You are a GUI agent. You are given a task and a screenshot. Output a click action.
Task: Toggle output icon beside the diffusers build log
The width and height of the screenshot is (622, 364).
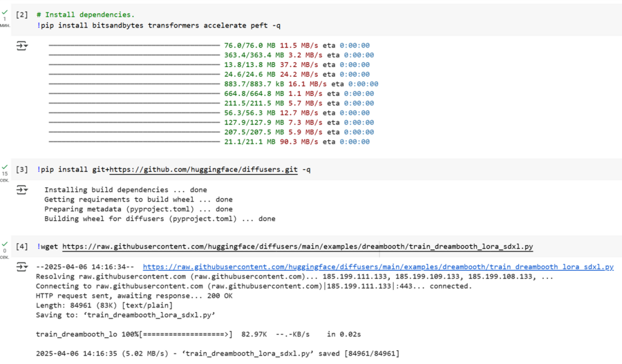tap(22, 190)
